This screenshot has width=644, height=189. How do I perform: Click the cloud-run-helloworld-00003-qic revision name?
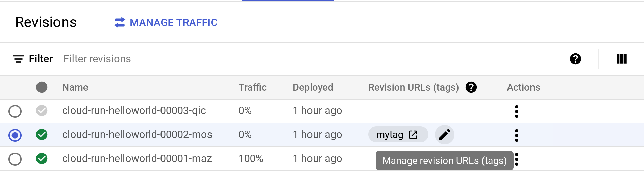(x=134, y=111)
